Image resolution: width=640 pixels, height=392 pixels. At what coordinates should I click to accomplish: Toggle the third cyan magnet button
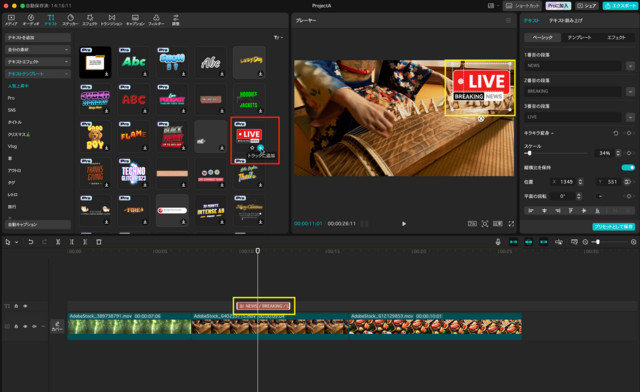point(544,242)
